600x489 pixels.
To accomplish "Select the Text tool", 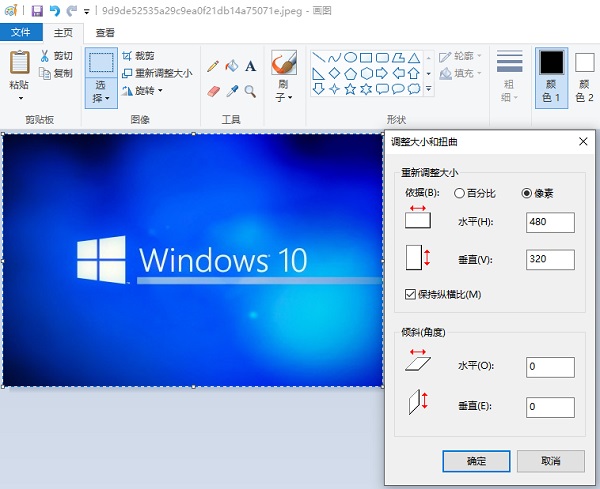I will pos(250,66).
